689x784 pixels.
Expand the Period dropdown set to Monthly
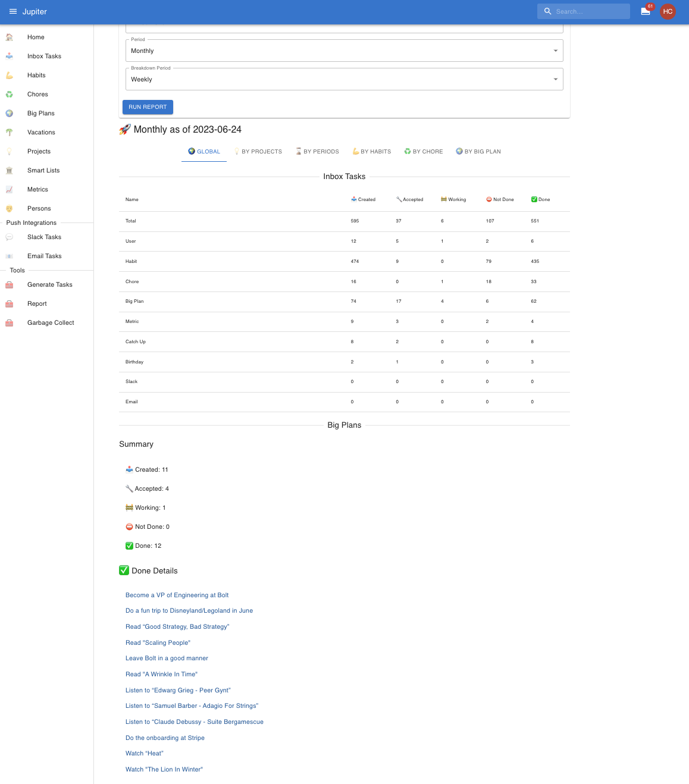pos(344,51)
